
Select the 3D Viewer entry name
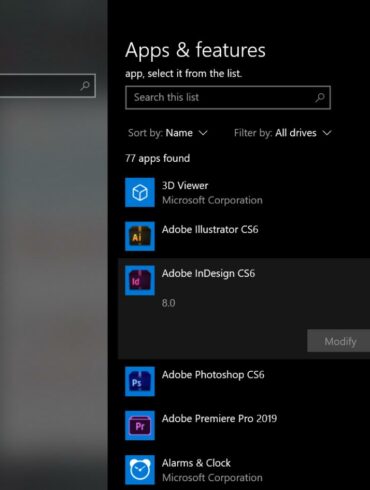(185, 185)
